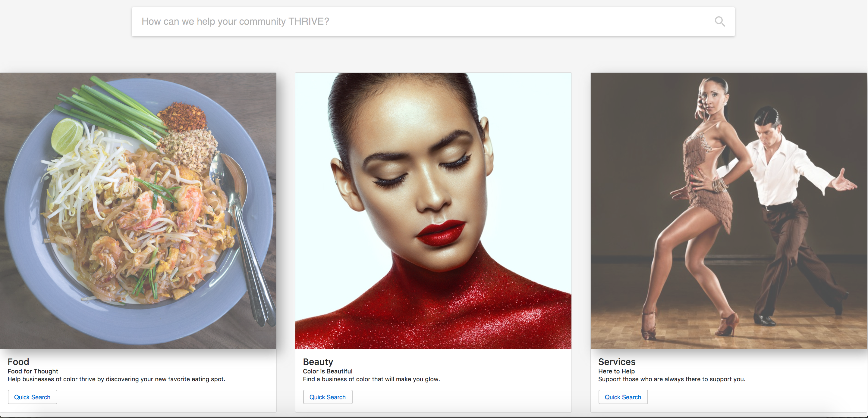Open the Pad Thai plate Food image

tap(138, 211)
